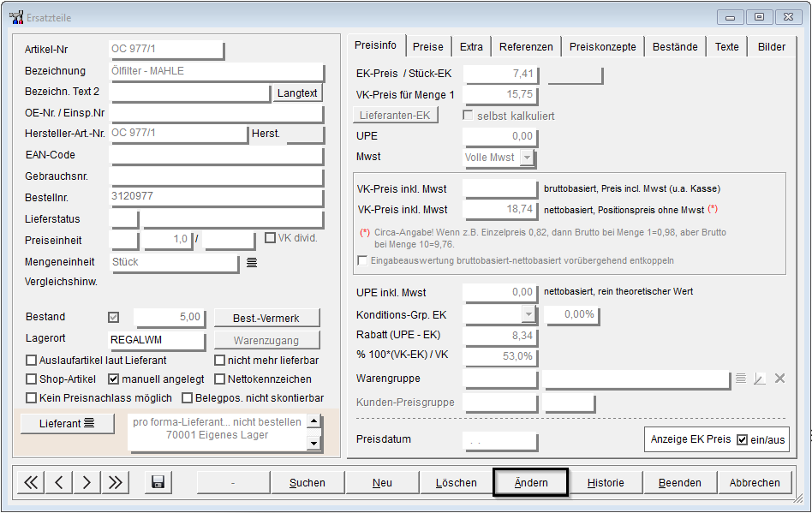Viewport: 812px width, 513px height.
Task: Click the Löschen button
Action: coord(457,482)
